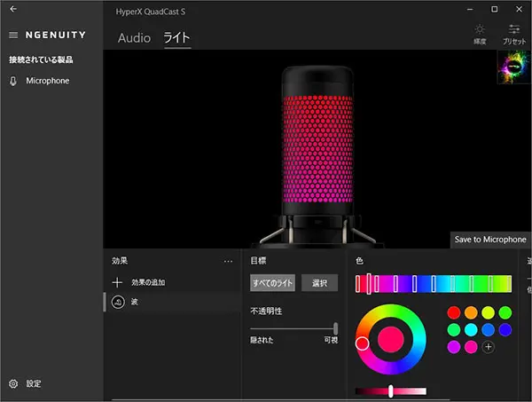Open the 輝度 brightness control
This screenshot has height=402, width=532.
[x=480, y=34]
